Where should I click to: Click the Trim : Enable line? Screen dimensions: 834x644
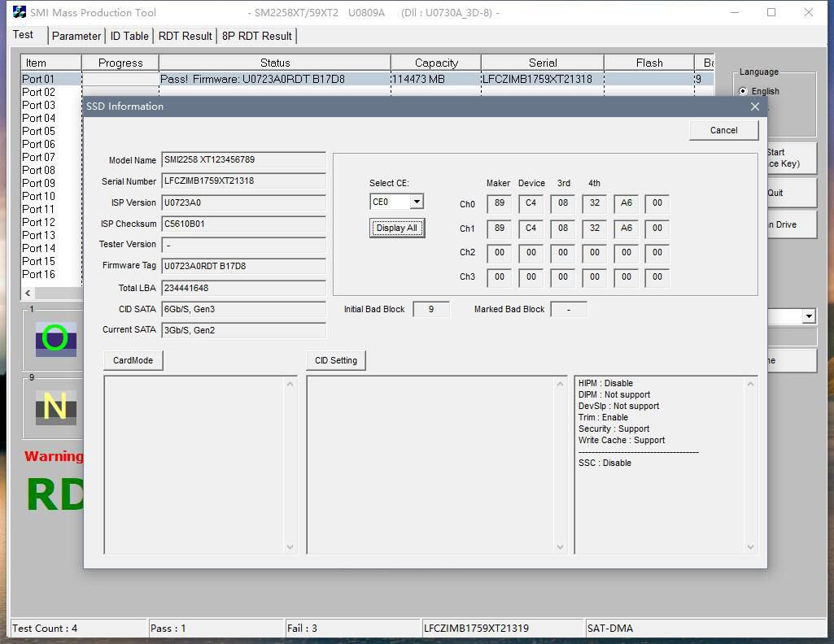tap(603, 418)
